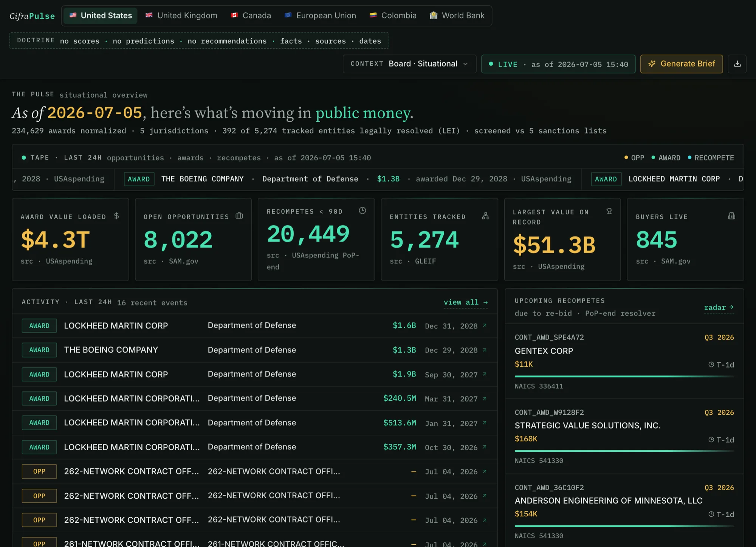756x547 pixels.
Task: Click Anderson Engineering progress bar
Action: click(624, 526)
